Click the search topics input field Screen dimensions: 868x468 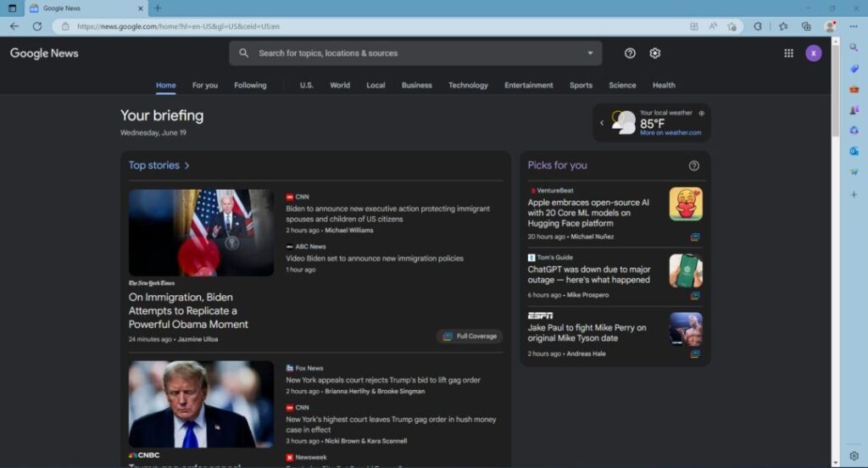click(415, 53)
